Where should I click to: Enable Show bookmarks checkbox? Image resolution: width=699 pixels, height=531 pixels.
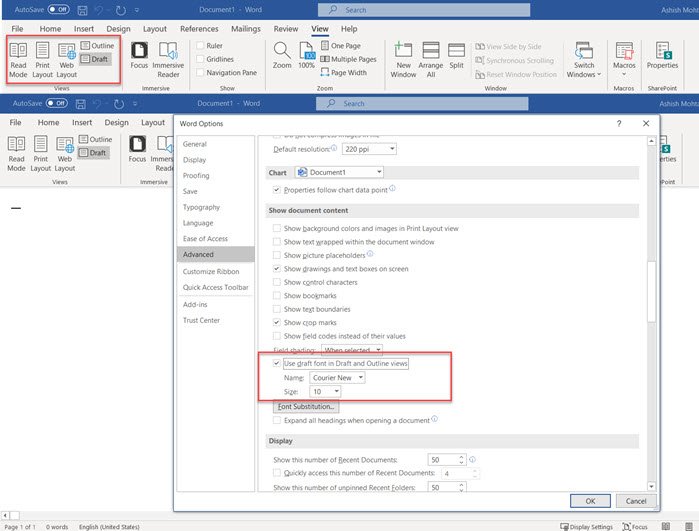coord(276,295)
